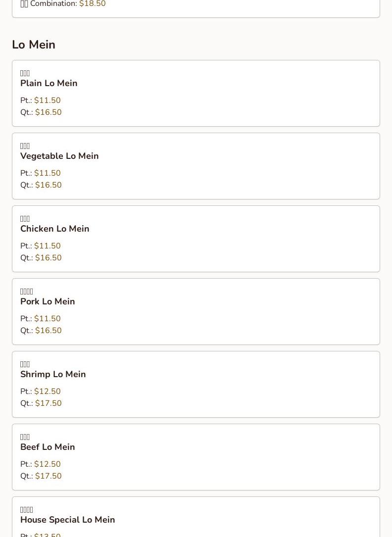
Task: Click Pork Lo Mein title
Action: [48, 301]
